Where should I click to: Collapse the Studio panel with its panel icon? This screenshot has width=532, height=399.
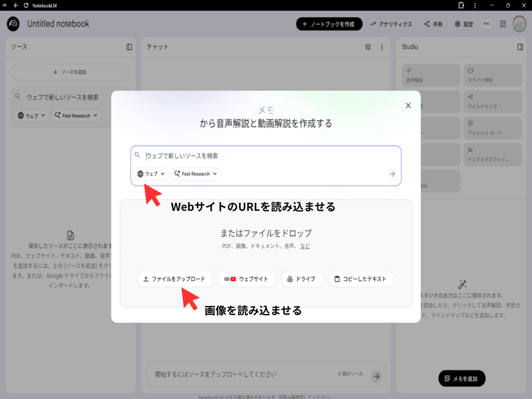520,47
